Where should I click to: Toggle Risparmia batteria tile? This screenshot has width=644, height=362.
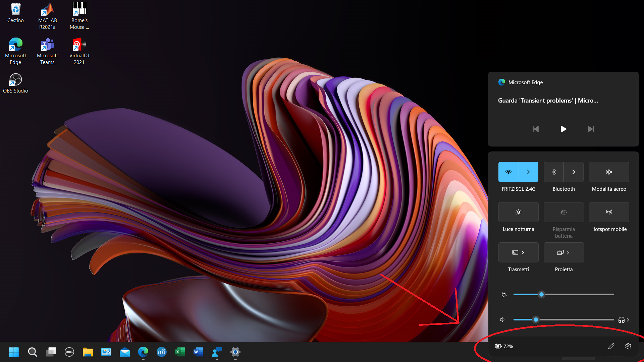coord(564,212)
